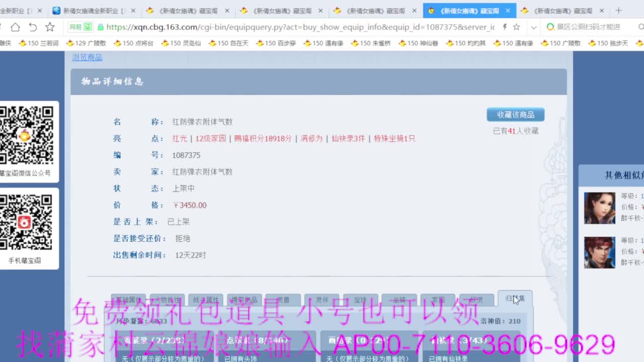Viewport: 644px width, 362px height.
Task: Click the 网易 badge in the address bar
Action: [x=80, y=27]
